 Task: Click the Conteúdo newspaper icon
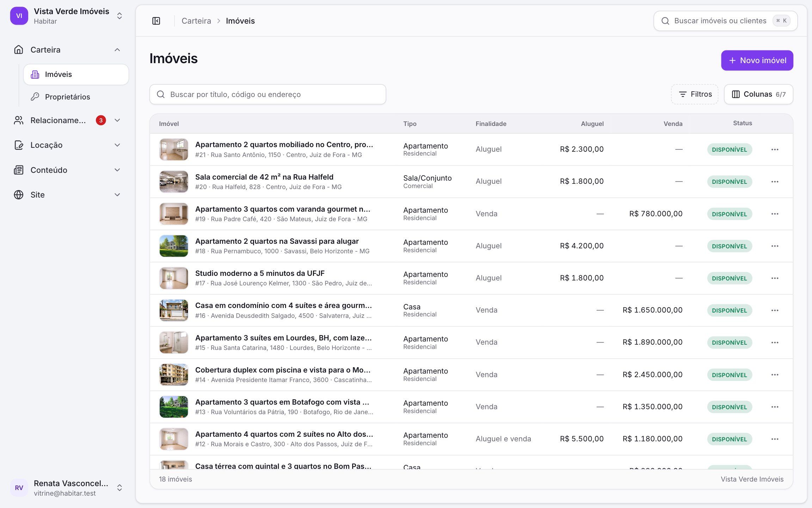pos(19,170)
